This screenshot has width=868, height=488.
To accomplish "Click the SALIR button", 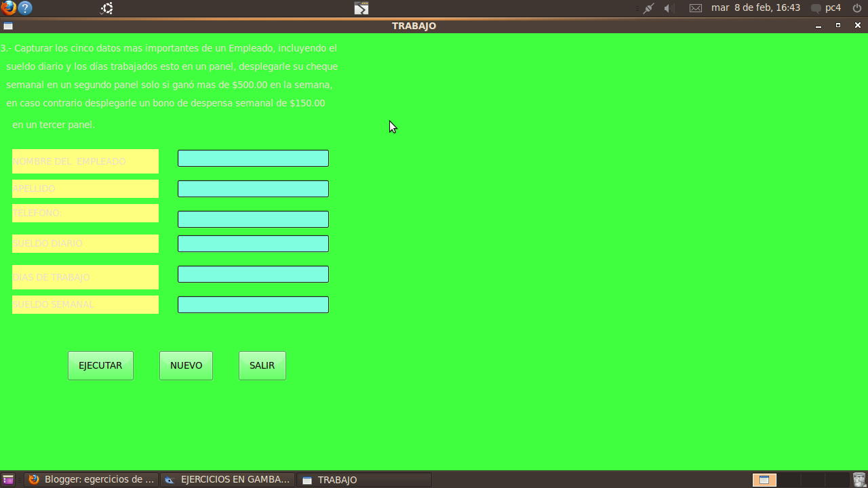I will click(x=262, y=365).
